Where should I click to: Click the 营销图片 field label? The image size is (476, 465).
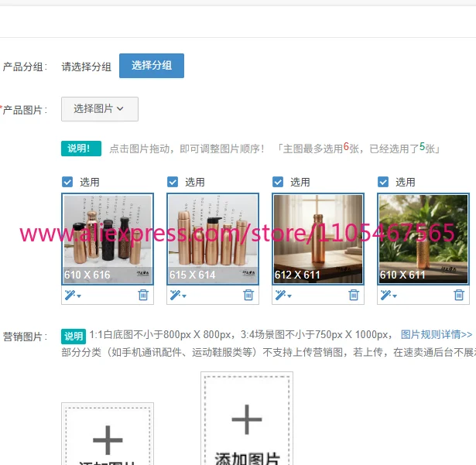click(x=26, y=337)
